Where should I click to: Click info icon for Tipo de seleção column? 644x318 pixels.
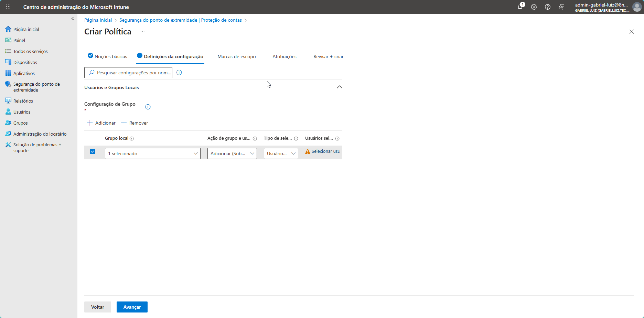click(x=296, y=139)
